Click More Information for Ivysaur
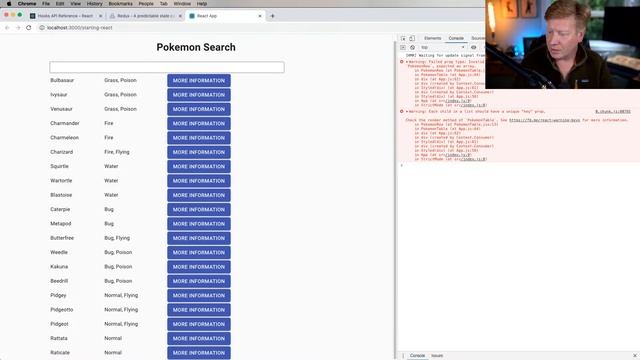This screenshot has height=360, width=640. point(199,95)
